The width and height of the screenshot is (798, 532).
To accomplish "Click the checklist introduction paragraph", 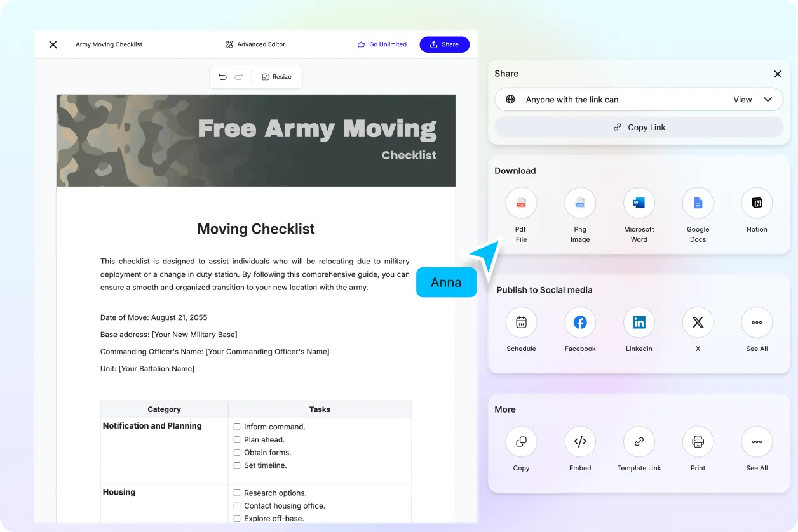I will coord(255,274).
